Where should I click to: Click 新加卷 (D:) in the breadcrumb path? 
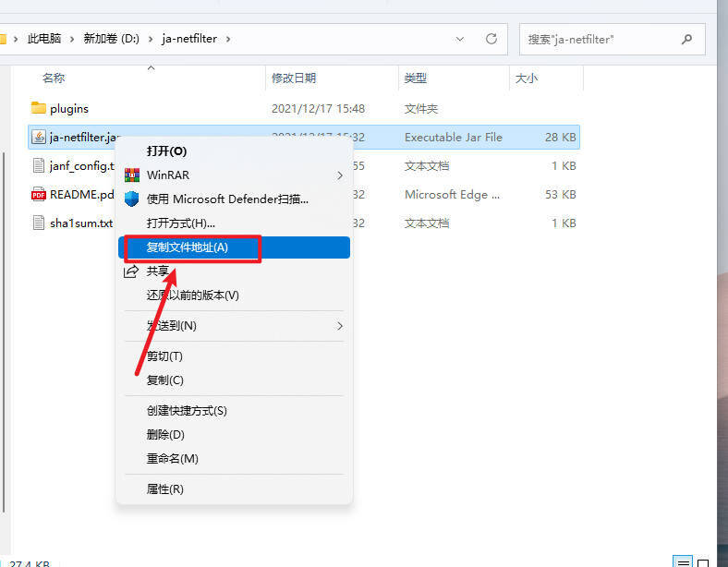tap(112, 39)
